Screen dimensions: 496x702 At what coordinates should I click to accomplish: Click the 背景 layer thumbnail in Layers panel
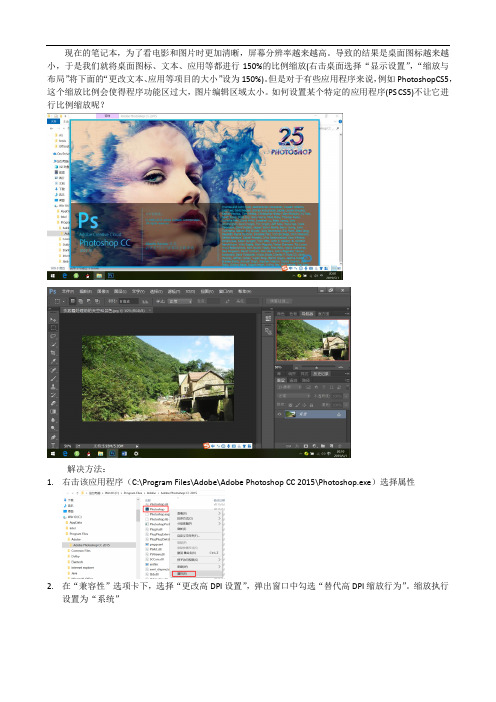point(291,414)
